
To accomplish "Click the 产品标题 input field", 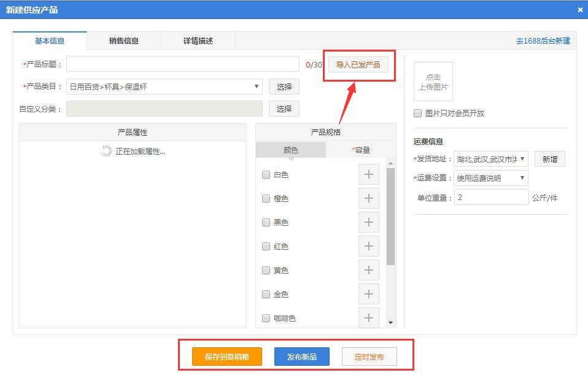I will pos(183,64).
